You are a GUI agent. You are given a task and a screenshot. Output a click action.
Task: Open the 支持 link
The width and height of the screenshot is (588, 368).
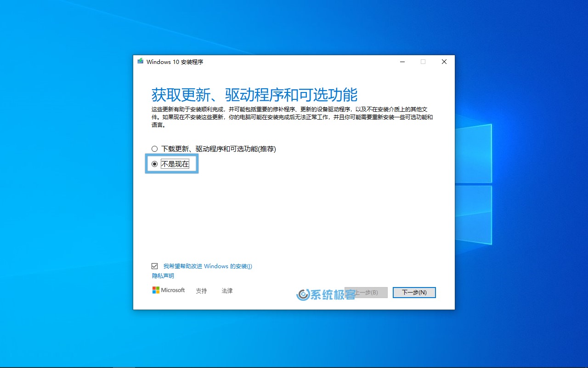(x=201, y=291)
